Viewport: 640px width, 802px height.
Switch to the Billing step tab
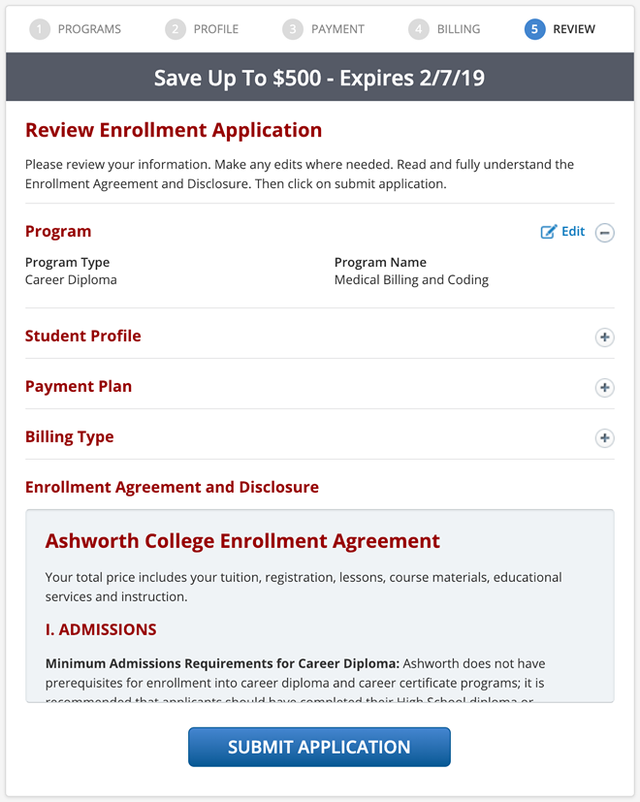[458, 29]
